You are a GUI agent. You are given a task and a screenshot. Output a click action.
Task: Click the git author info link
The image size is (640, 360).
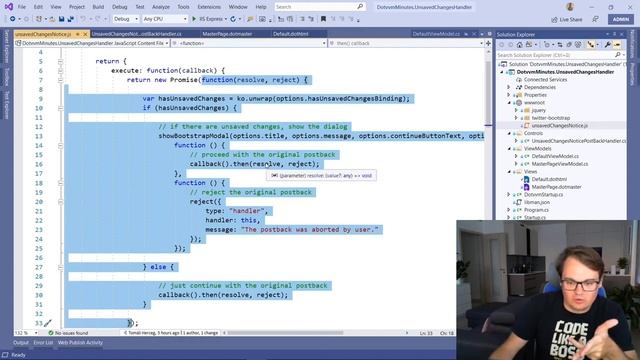pyautogui.click(x=171, y=333)
